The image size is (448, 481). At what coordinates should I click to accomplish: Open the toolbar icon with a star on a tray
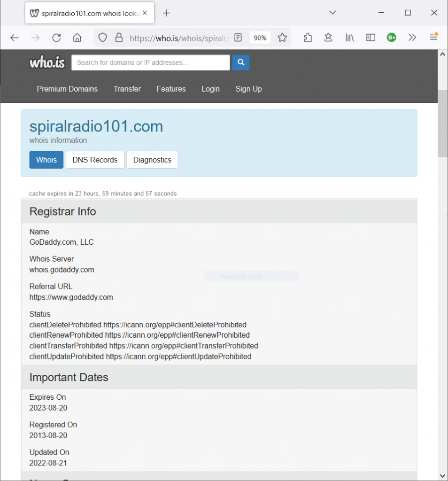(x=328, y=38)
